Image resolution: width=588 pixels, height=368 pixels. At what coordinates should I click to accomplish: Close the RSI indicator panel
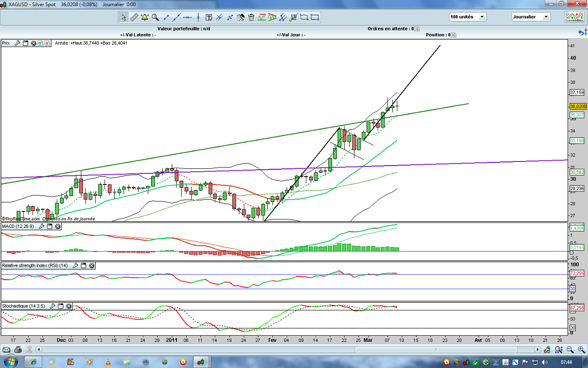[x=92, y=265]
